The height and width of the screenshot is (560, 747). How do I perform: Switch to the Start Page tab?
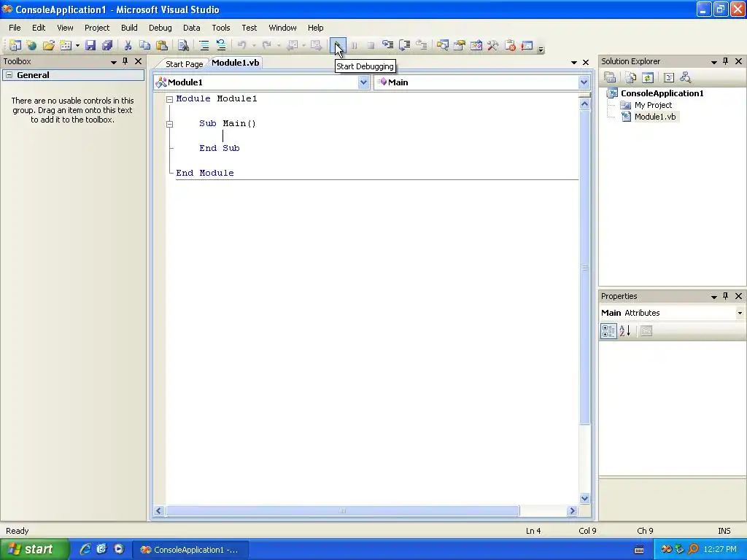[x=184, y=64]
